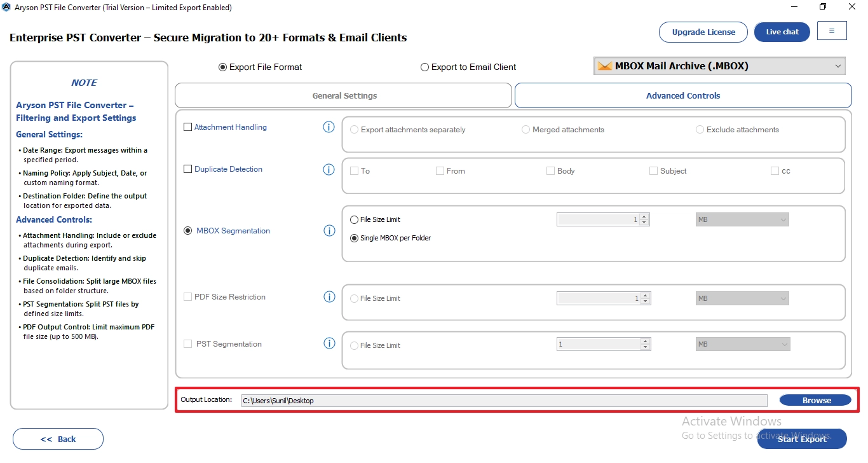868x463 pixels.
Task: Increase MBOX file size limit value
Action: (x=644, y=217)
